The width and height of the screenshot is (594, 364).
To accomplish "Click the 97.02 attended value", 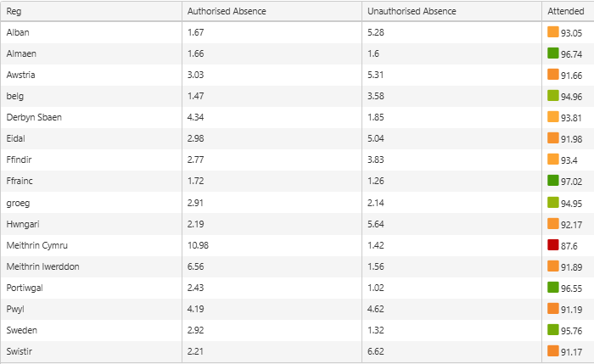I will 572,182.
